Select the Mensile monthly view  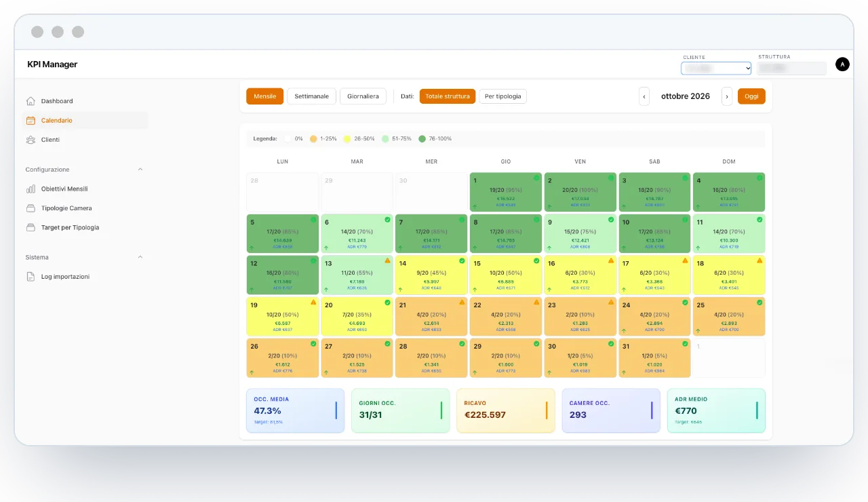(264, 96)
